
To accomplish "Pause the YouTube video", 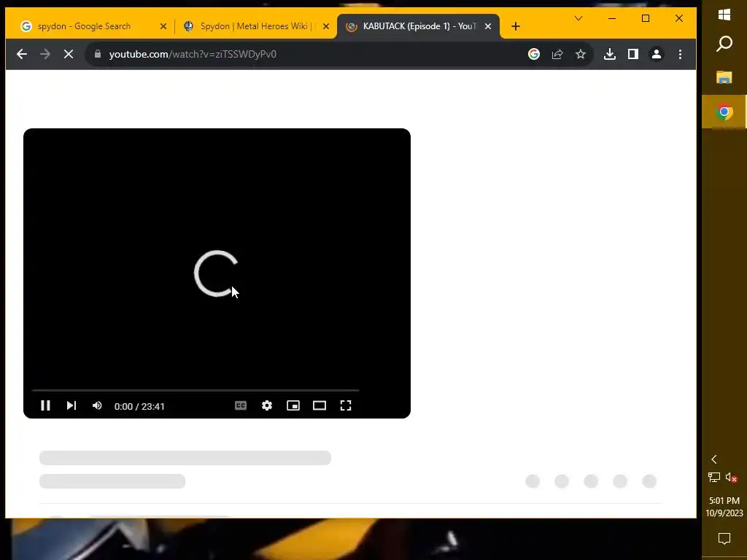I will [x=45, y=405].
